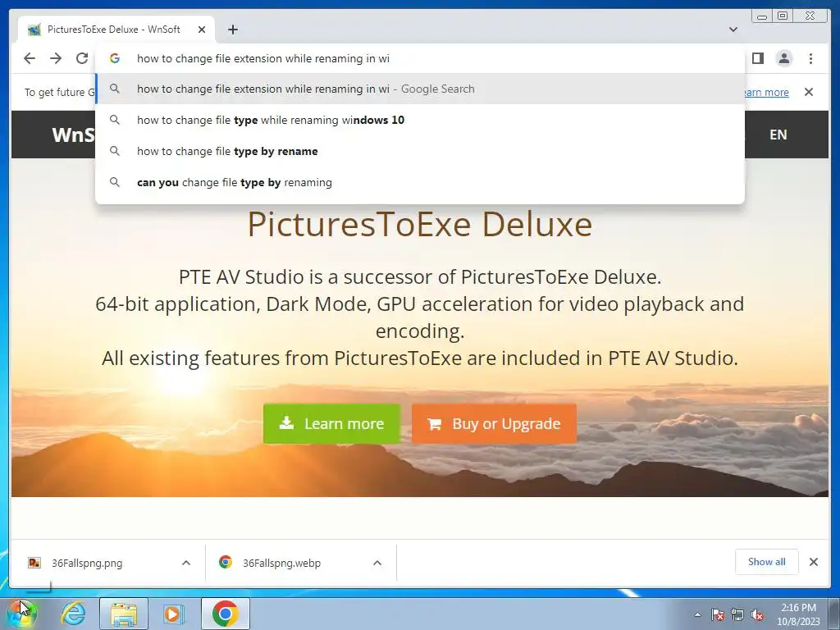This screenshot has width=840, height=630.
Task: Open the Chrome three-dot menu
Action: point(811,58)
